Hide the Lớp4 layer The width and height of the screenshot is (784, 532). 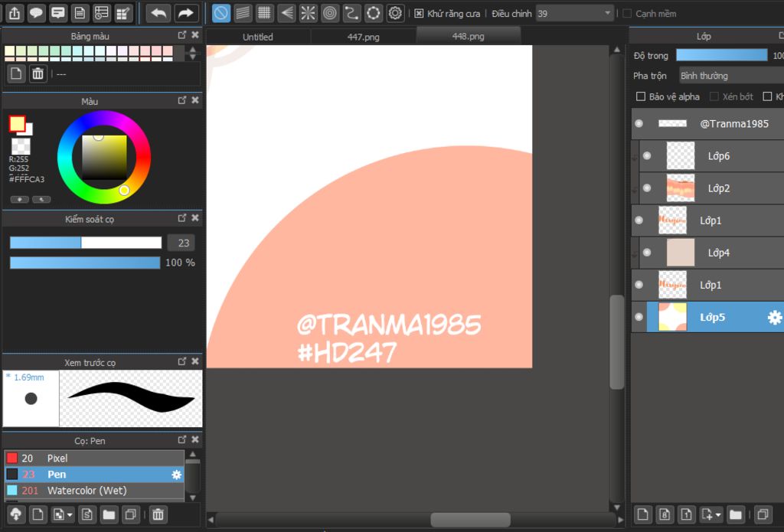647,253
